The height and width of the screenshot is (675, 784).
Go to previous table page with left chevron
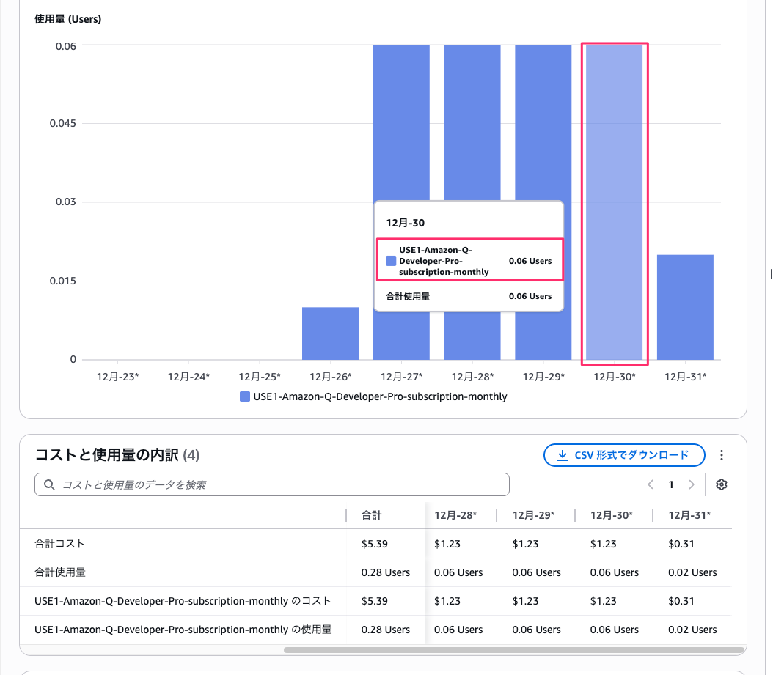pos(651,484)
